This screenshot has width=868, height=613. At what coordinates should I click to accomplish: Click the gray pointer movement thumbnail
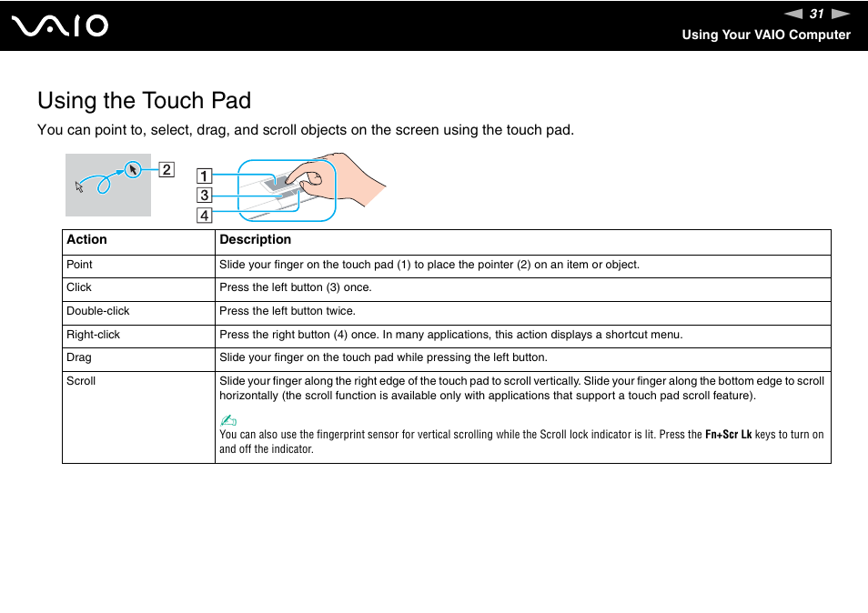click(108, 185)
